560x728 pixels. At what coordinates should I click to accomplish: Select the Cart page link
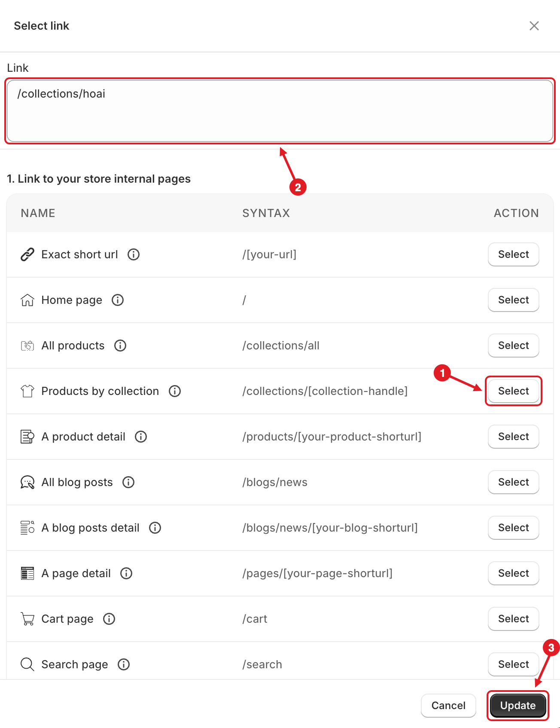[x=514, y=619]
